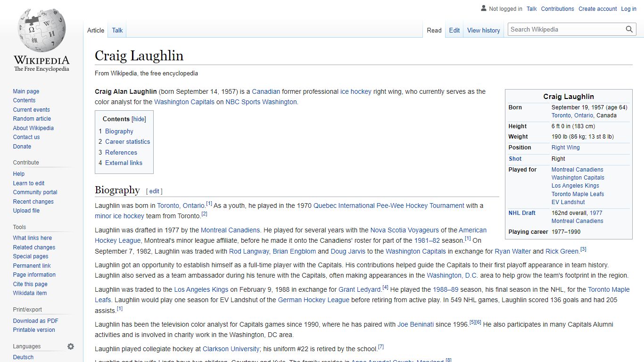Open Current events
The image size is (644, 362).
point(31,110)
